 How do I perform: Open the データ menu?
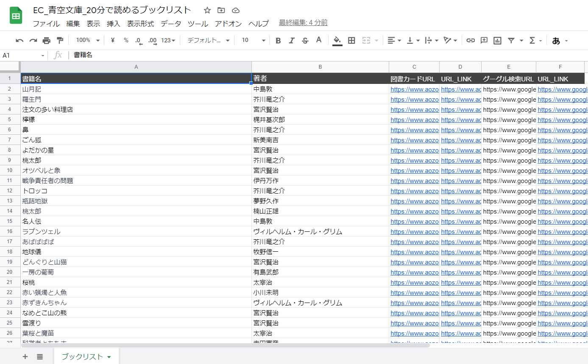pyautogui.click(x=170, y=24)
